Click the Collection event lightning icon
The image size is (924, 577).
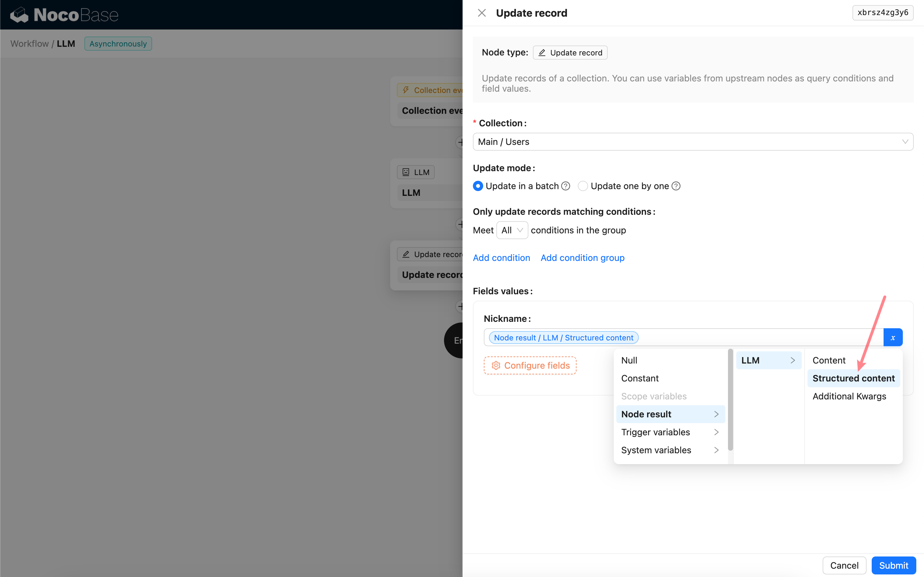406,90
